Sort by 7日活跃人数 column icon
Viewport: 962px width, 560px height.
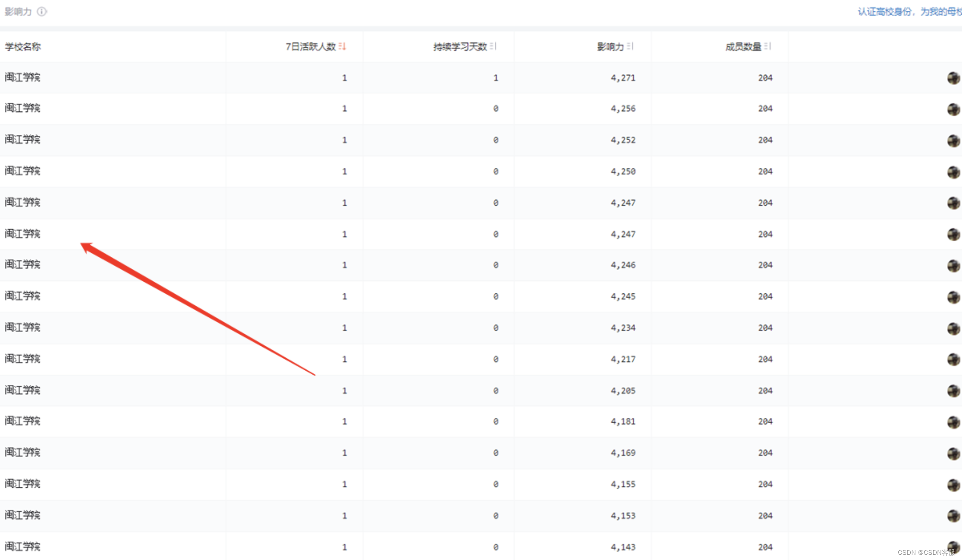pyautogui.click(x=342, y=46)
